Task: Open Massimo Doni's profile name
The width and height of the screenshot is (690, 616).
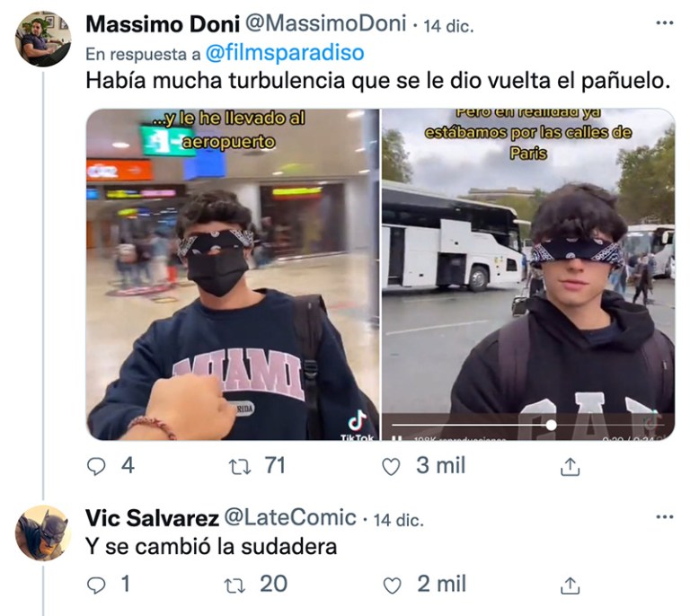Action: 163,23
